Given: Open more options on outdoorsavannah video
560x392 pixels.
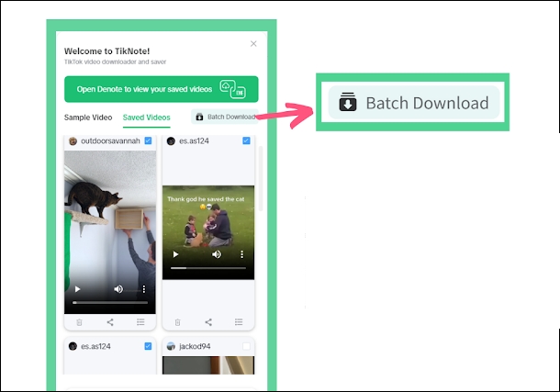Looking at the screenshot, I should pos(145,289).
